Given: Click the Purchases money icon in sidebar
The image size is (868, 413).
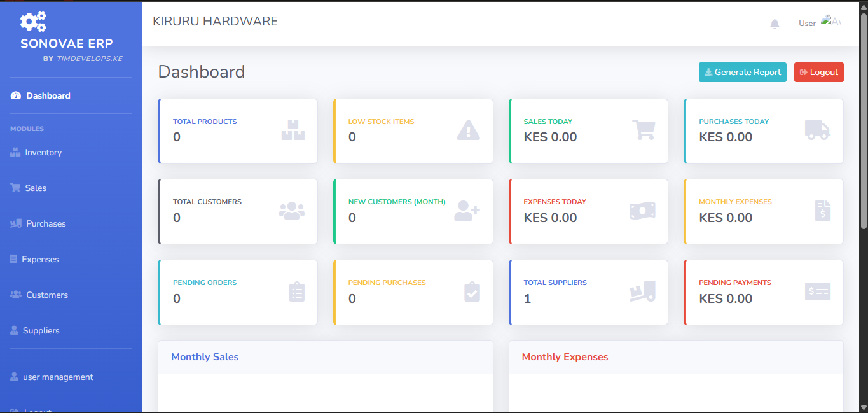Looking at the screenshot, I should (15, 223).
